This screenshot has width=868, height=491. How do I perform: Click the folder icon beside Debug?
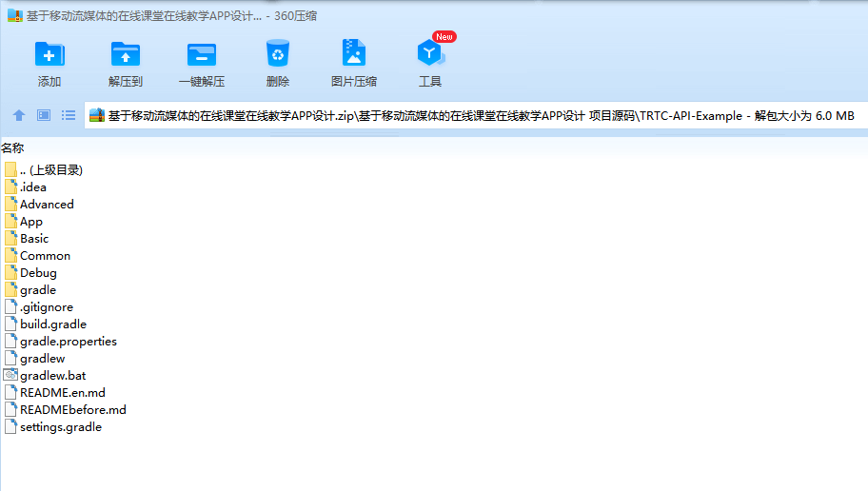[10, 272]
